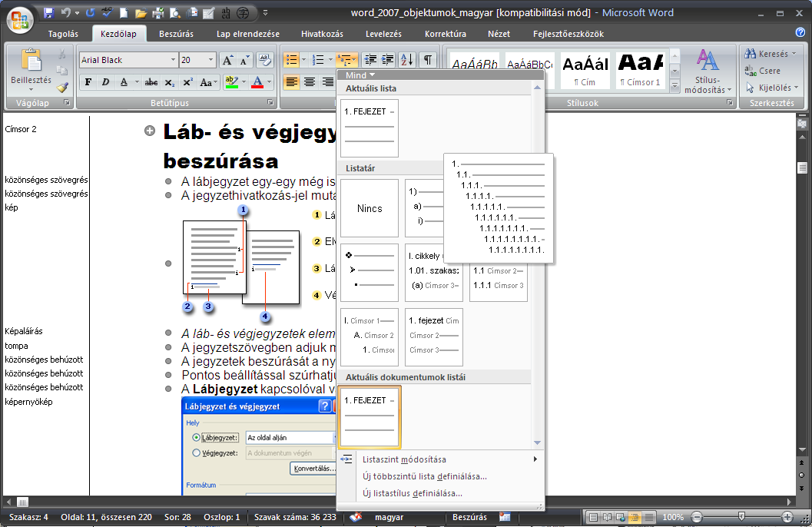Screen dimensions: 812x527
Task: Open the Nézet tab
Action: [x=499, y=34]
